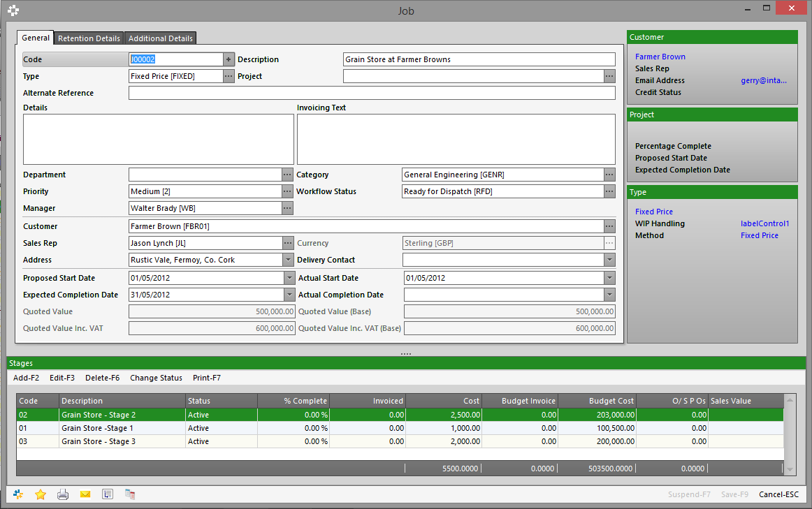This screenshot has height=509, width=812.
Task: Click the Code field spinner plus icon
Action: click(x=229, y=59)
